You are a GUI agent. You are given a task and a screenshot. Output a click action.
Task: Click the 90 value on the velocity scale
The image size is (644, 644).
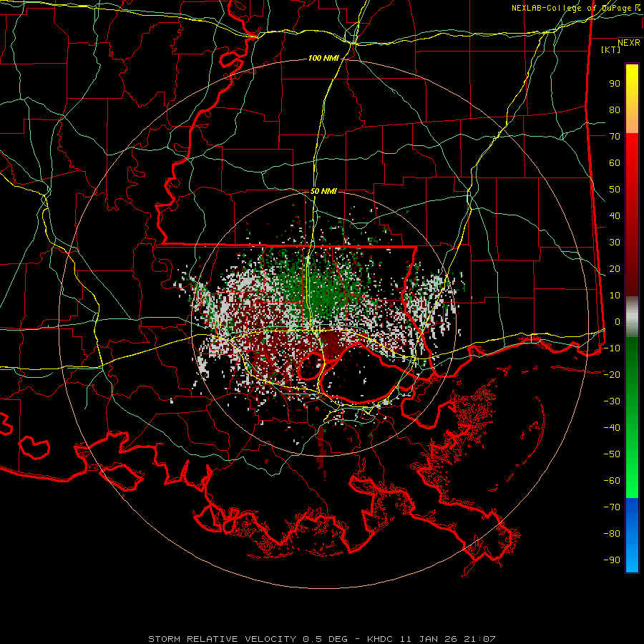click(615, 84)
